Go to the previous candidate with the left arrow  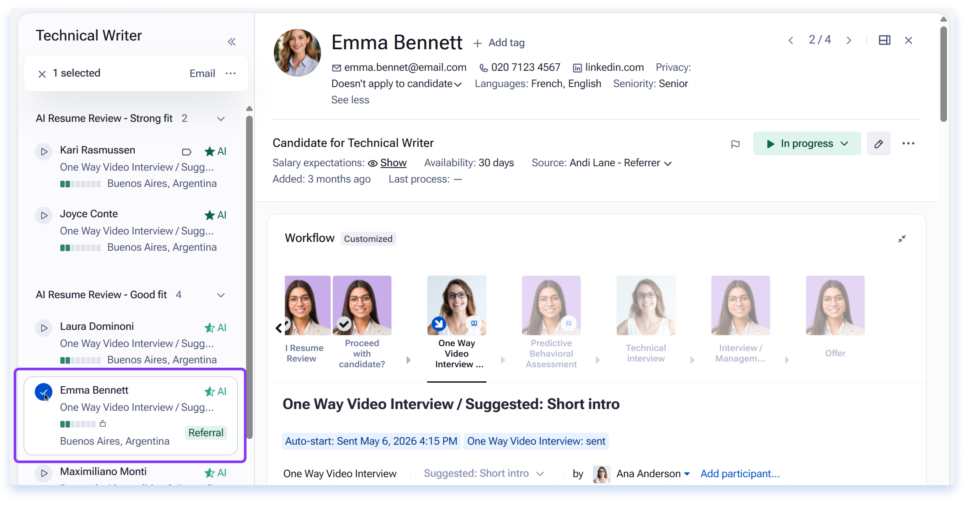[x=791, y=40]
